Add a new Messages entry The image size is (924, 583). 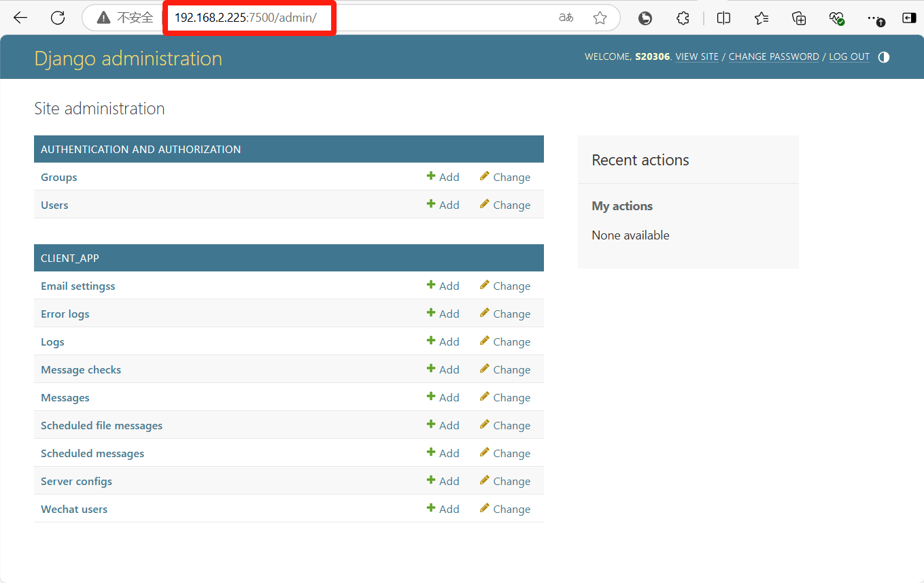click(443, 397)
